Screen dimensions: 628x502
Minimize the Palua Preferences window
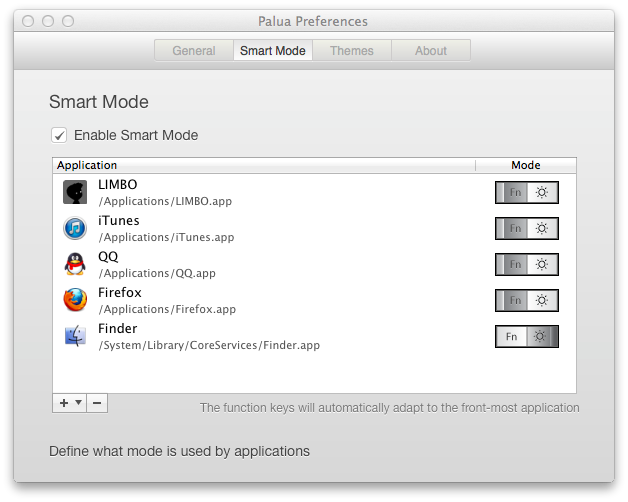48,21
